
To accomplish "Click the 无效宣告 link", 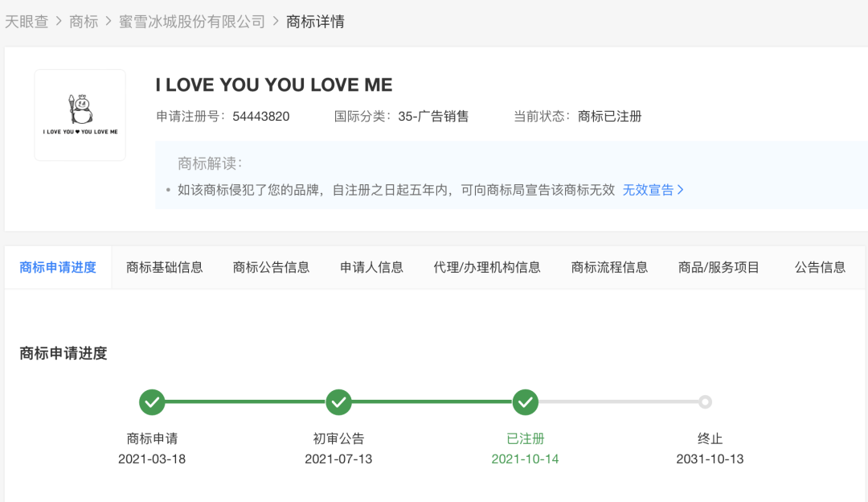I will coord(648,190).
